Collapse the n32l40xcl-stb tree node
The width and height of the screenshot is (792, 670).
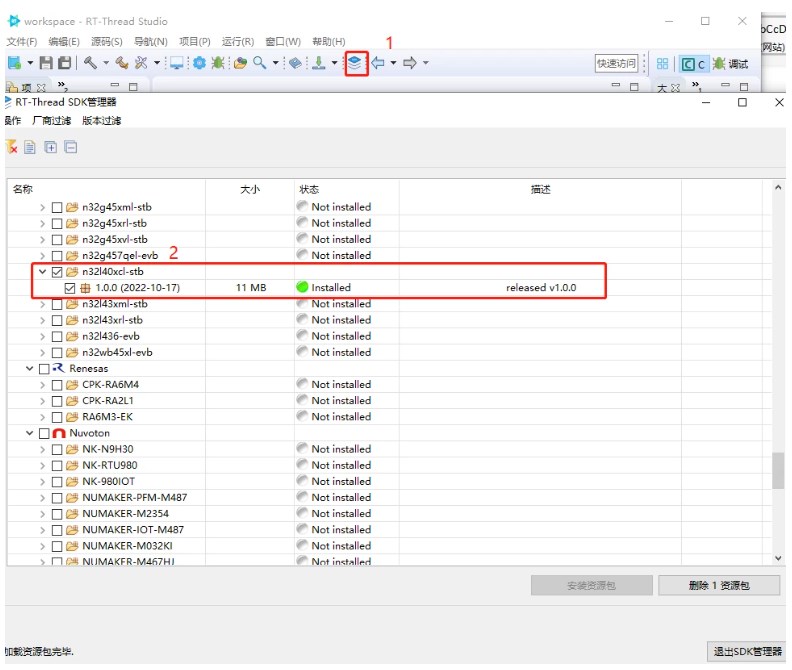42,272
